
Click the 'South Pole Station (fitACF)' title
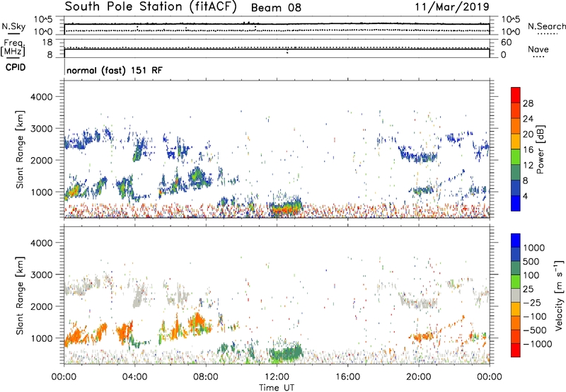(151, 7)
